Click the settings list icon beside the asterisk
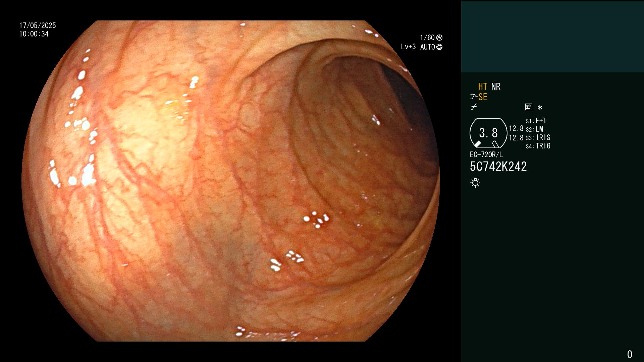 (529, 107)
